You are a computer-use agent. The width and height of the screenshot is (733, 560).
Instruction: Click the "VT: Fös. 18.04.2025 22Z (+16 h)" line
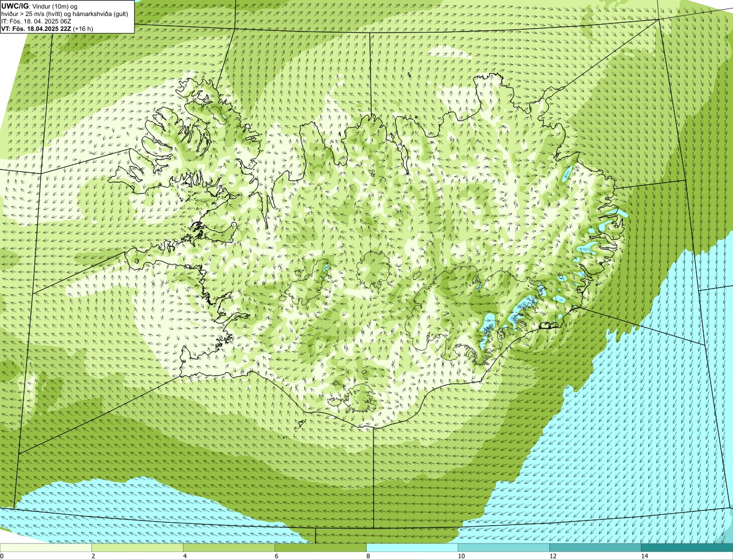point(47,28)
